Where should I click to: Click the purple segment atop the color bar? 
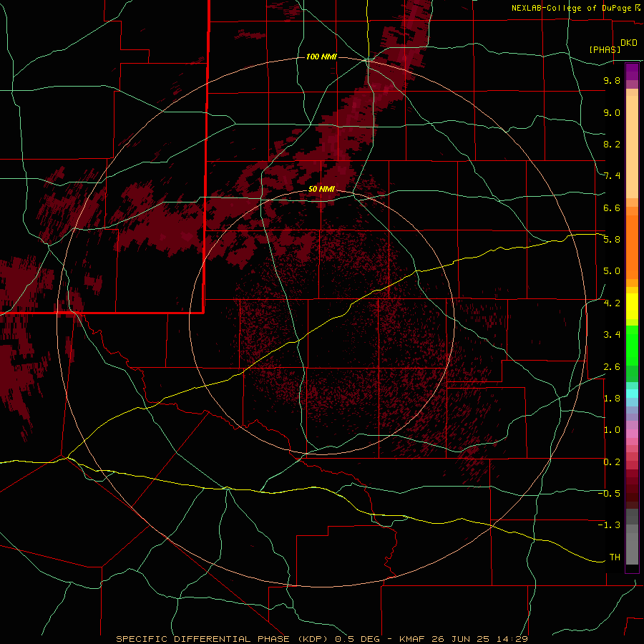(632, 72)
